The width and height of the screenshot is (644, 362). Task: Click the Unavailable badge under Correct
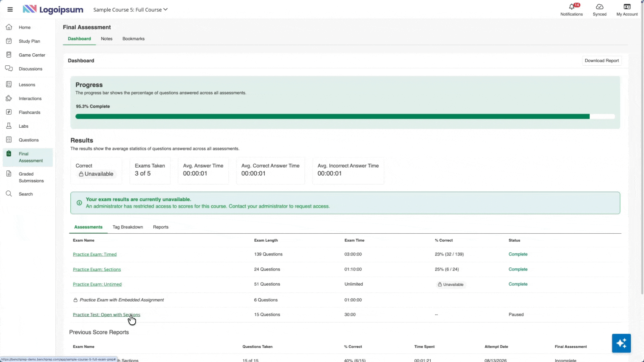pos(96,174)
